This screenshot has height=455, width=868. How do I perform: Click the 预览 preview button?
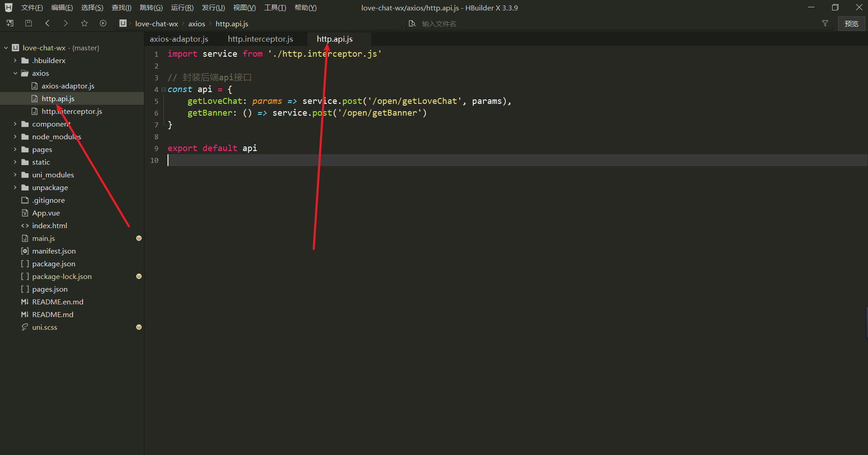click(851, 24)
